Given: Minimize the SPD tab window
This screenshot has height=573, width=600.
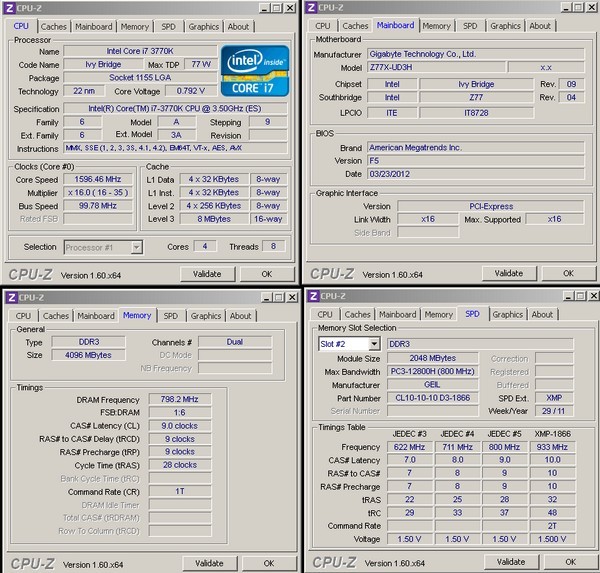Looking at the screenshot, I should coord(568,296).
